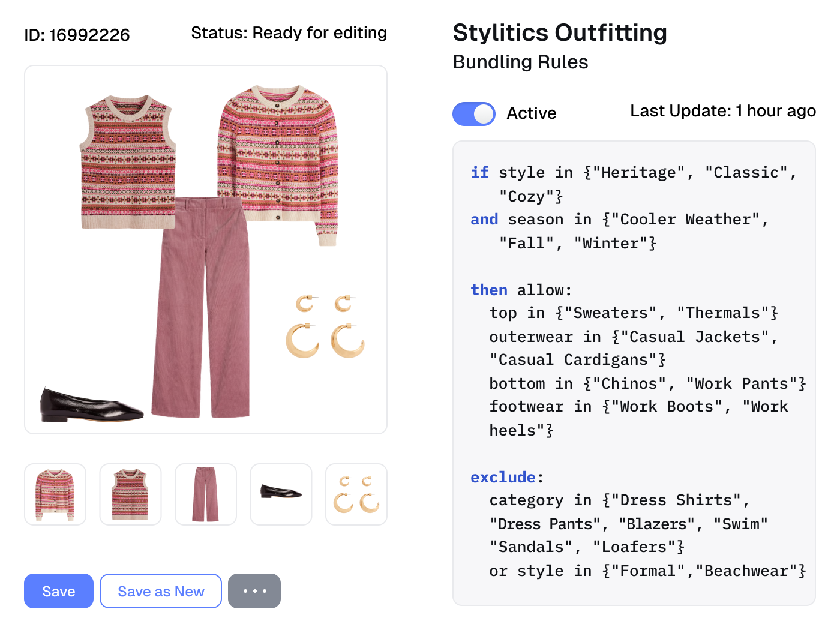The image size is (840, 630).
Task: Click the sweater vest in outfit canvas
Action: point(128,161)
